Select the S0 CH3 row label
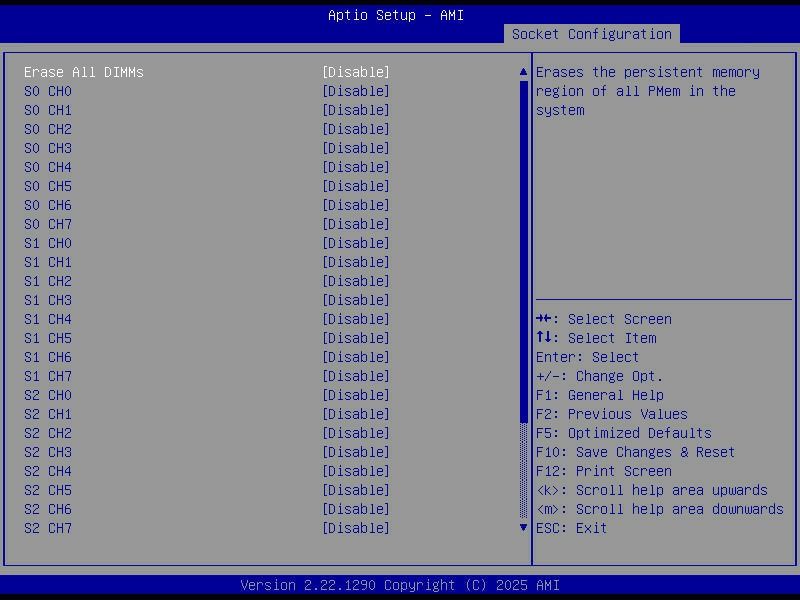 click(48, 148)
